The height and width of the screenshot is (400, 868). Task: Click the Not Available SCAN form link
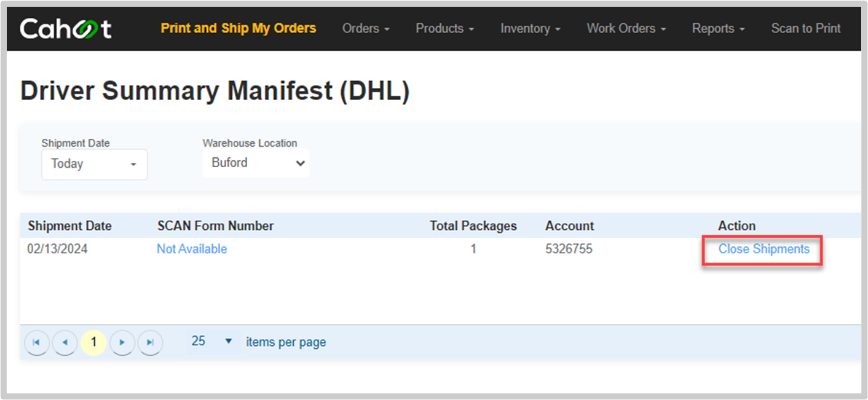(x=192, y=249)
